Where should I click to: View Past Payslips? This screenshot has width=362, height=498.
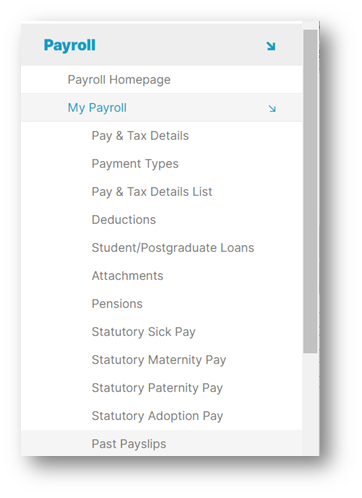click(129, 444)
